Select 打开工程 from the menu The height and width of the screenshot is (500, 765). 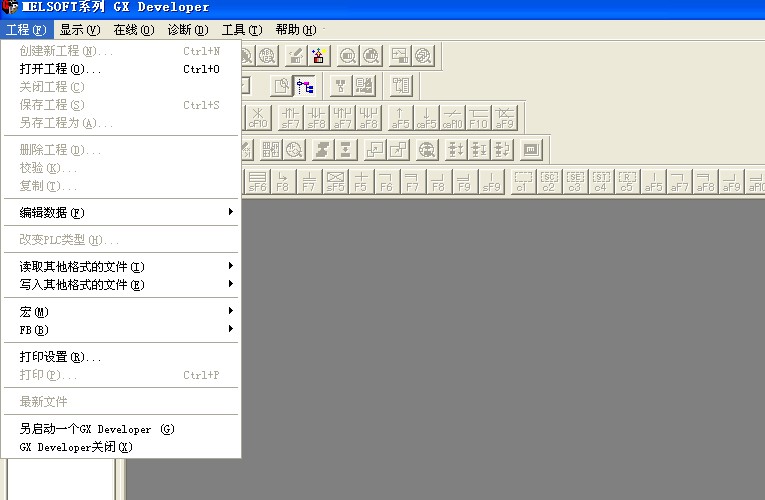(x=60, y=69)
